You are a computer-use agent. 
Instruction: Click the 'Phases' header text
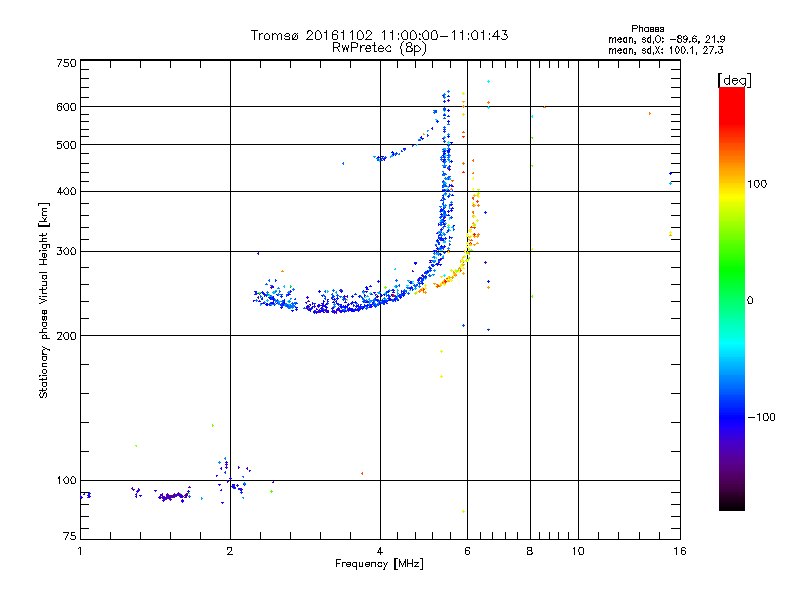(x=647, y=29)
